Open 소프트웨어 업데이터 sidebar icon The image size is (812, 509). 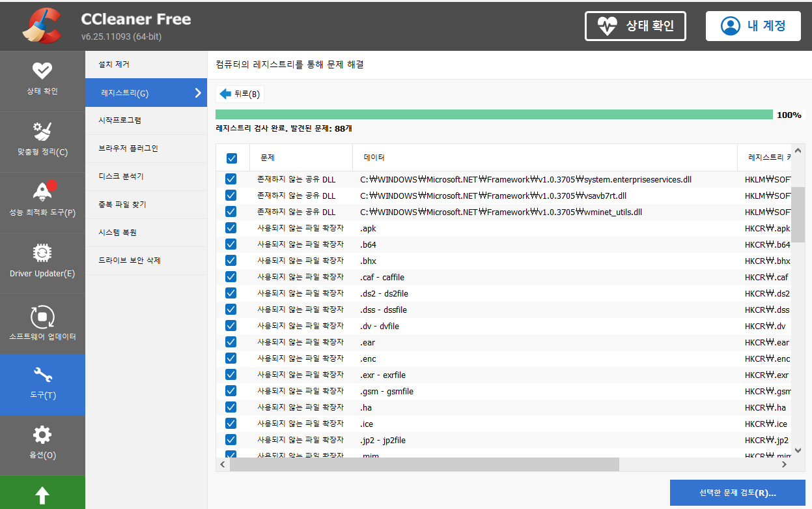(42, 317)
